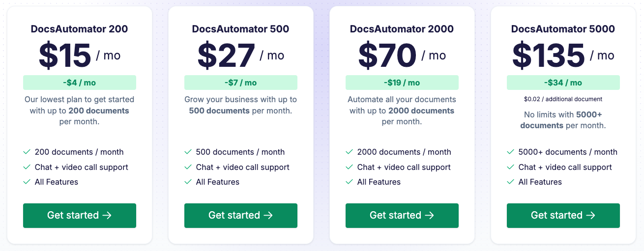Click the DocsAutomator 2000 plan heading

coord(402,29)
